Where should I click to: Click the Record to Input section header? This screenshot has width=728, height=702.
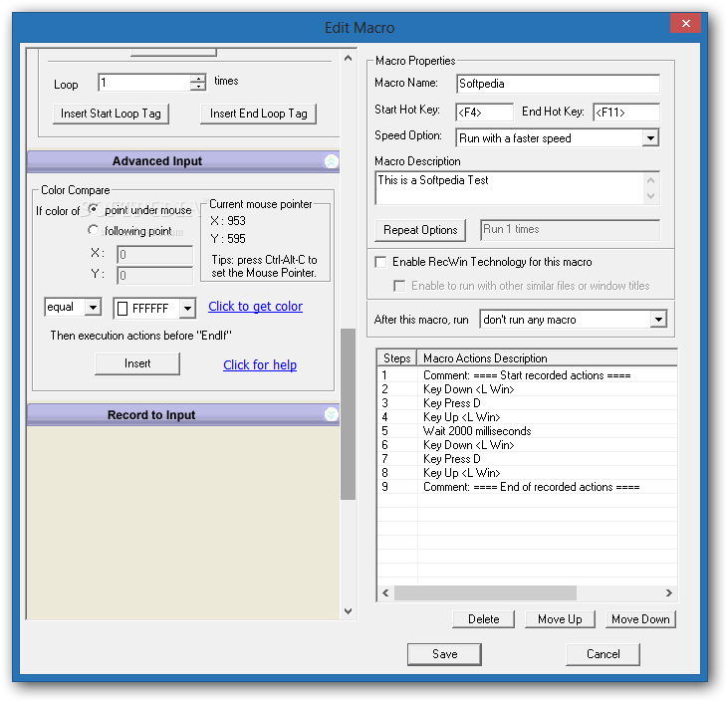click(183, 414)
